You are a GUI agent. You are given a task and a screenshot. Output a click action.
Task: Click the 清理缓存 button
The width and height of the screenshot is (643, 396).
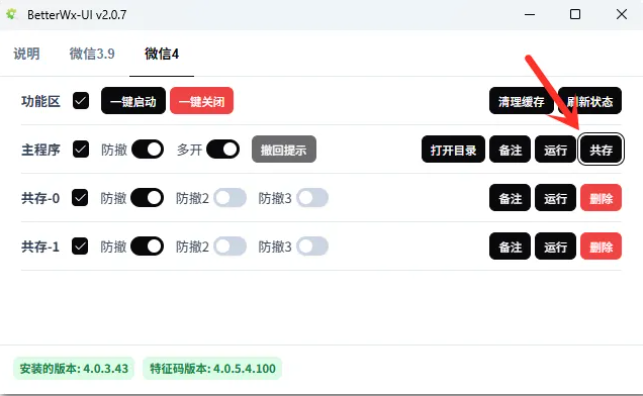coord(521,101)
